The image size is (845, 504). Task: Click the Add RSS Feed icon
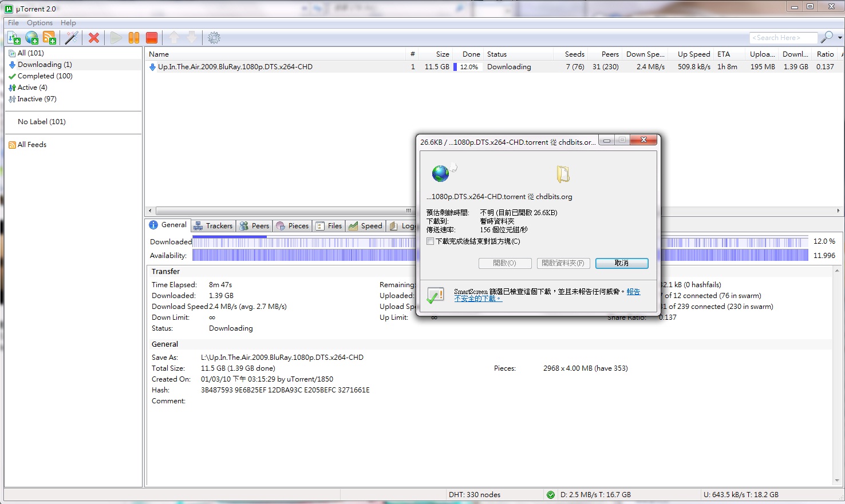coord(50,38)
